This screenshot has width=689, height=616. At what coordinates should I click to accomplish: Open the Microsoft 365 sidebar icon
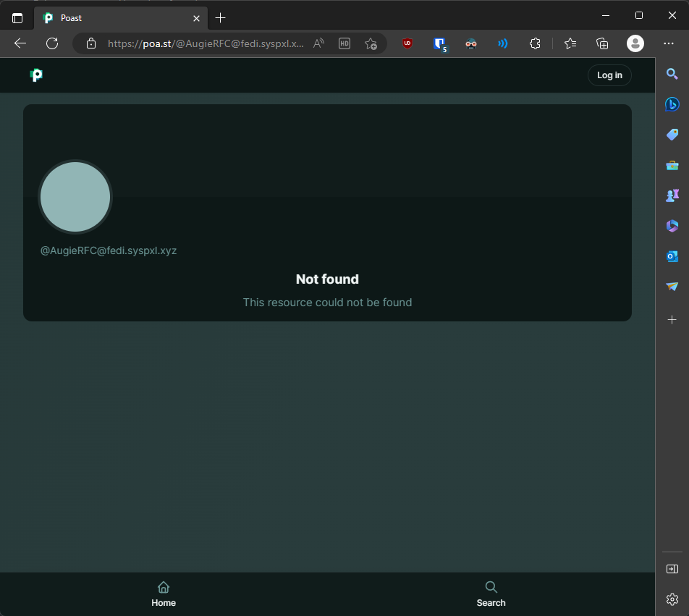tap(672, 226)
